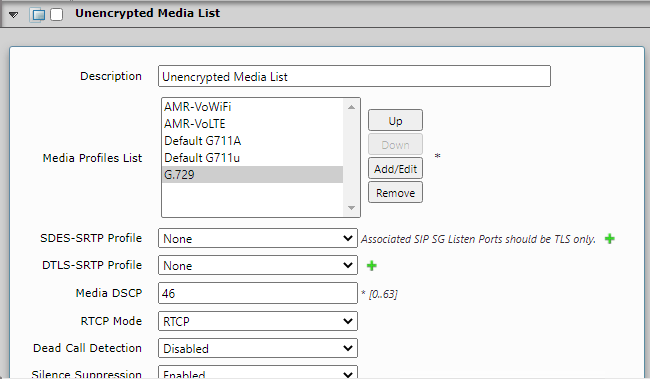Screen dimensions: 650x379
Task: Click the green plus beside SDES-SRTP Profile
Action: (x=609, y=239)
